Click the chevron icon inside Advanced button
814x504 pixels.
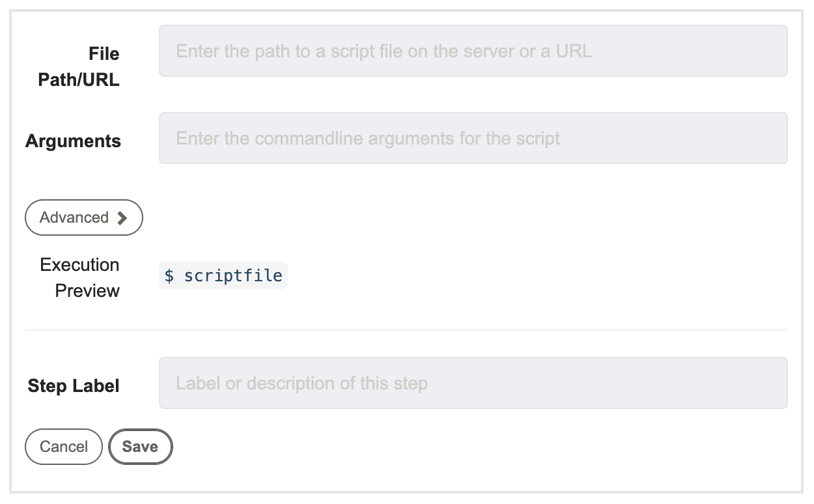point(122,218)
